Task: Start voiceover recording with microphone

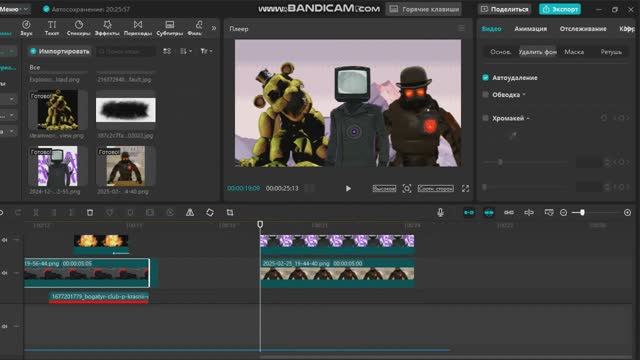Action: coord(440,213)
